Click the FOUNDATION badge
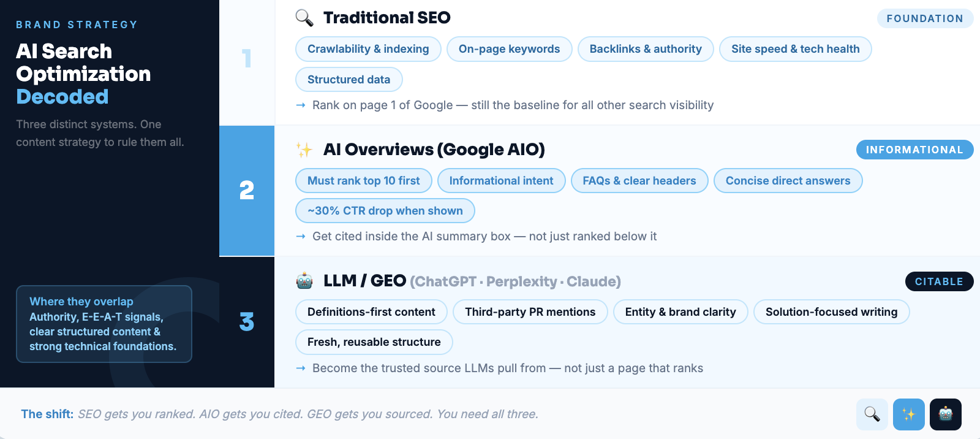980x439 pixels. [x=925, y=18]
